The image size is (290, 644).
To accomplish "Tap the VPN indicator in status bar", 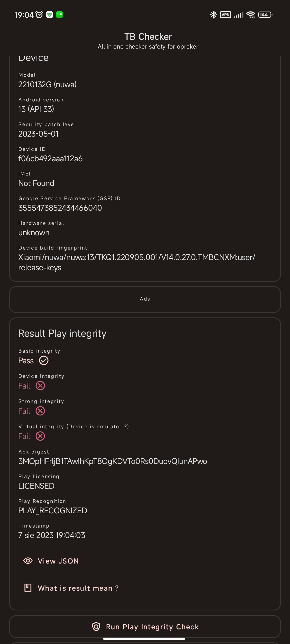I will (226, 14).
